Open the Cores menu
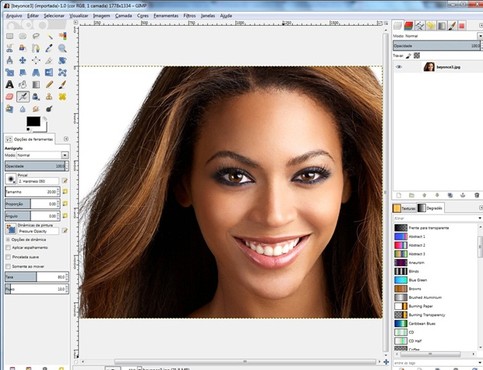 [143, 16]
